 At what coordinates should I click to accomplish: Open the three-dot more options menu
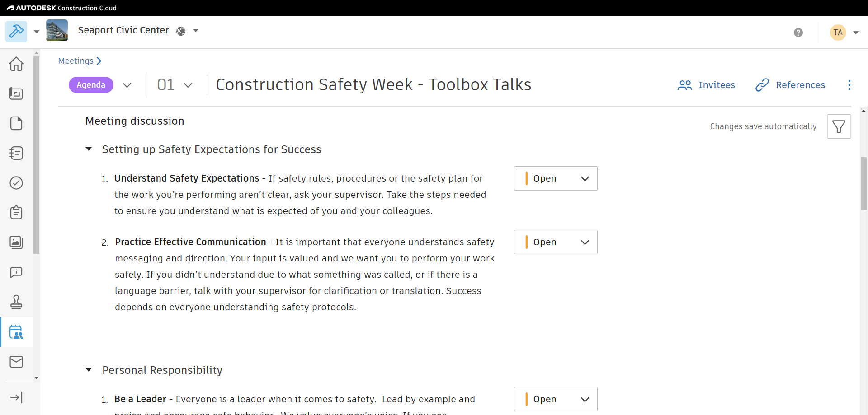(849, 85)
